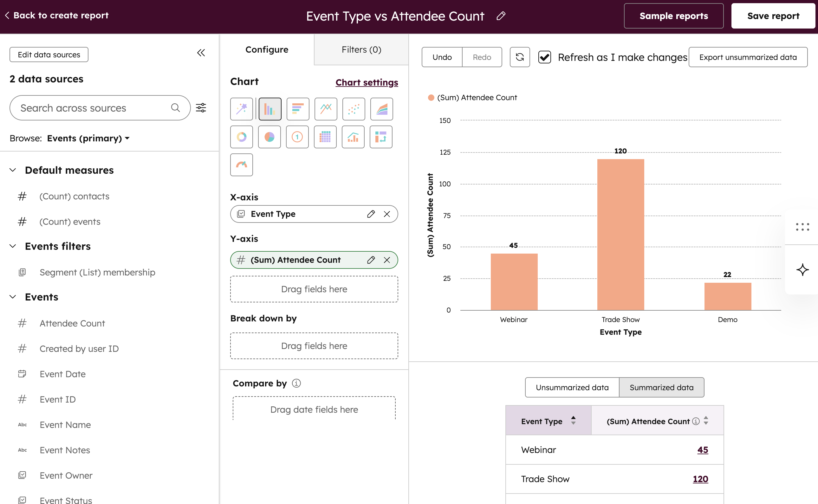
Task: Open the Chart settings link
Action: (x=367, y=82)
